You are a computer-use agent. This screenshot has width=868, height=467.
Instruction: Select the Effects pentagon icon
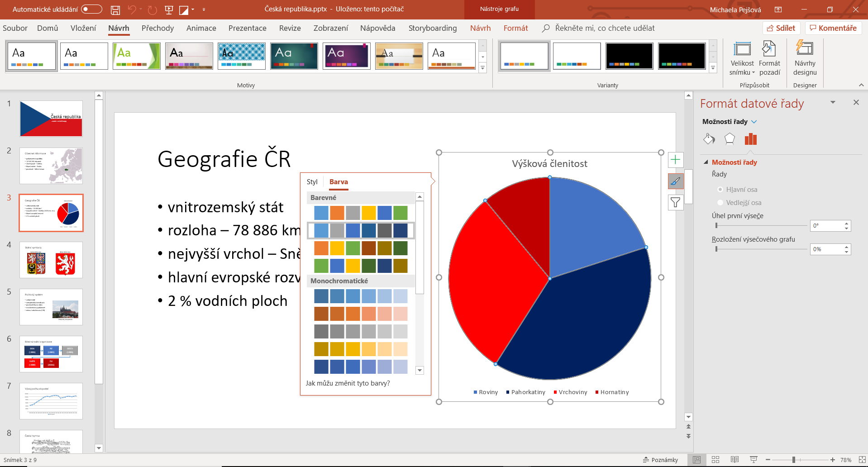[730, 139]
